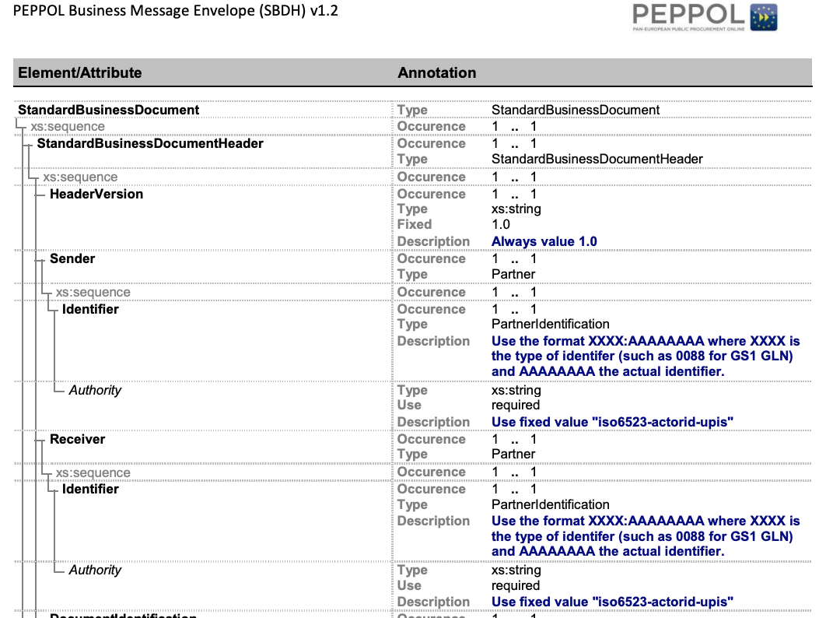The image size is (840, 618).
Task: Click Sender's 'iso6523-actorid-upis' fixed value description
Action: pyautogui.click(x=612, y=423)
